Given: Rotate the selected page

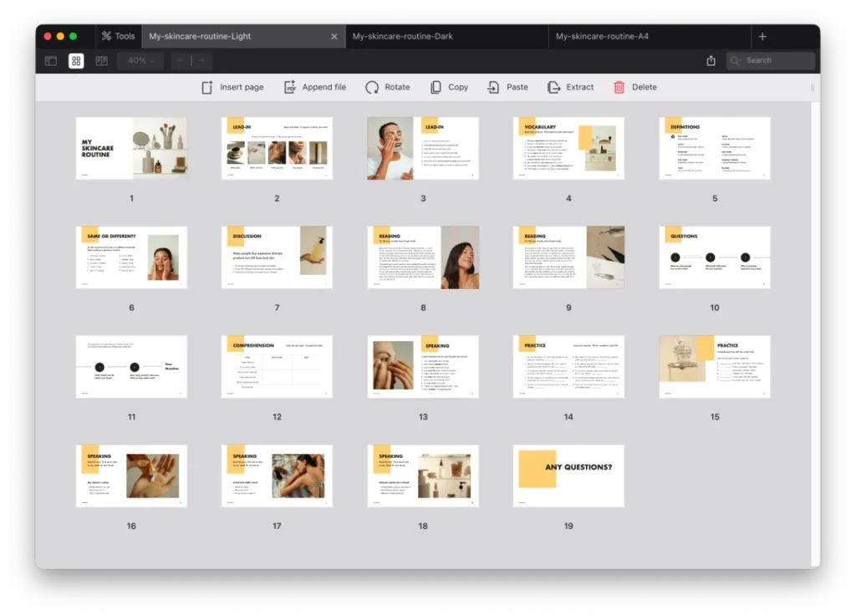Looking at the screenshot, I should coord(372,87).
